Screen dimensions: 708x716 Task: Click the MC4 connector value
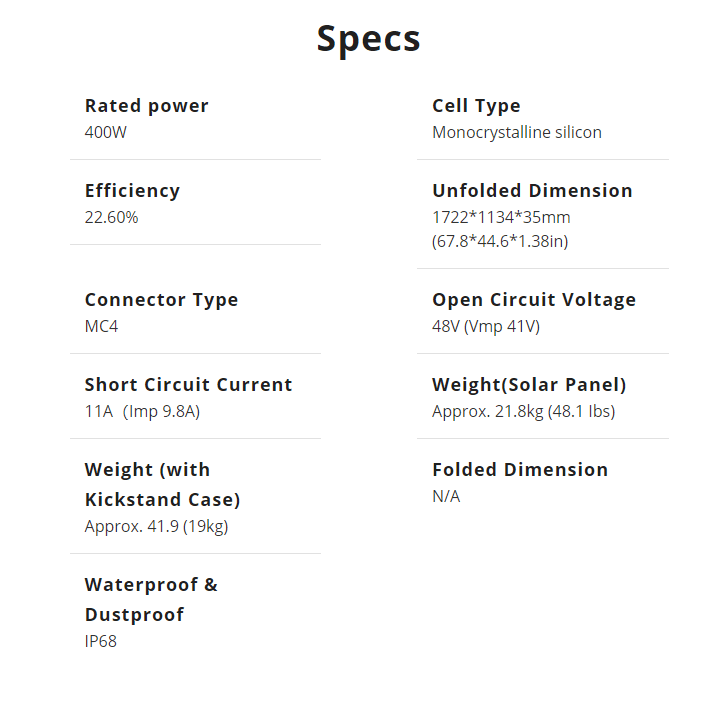tap(101, 326)
